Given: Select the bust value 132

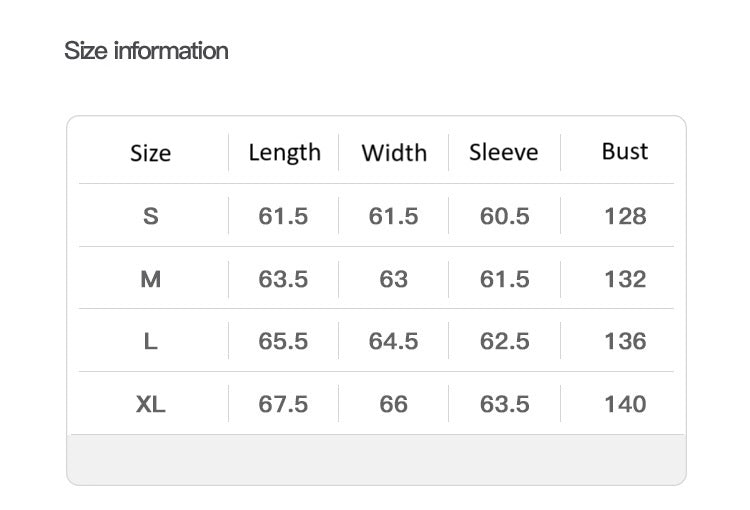Looking at the screenshot, I should (625, 279).
